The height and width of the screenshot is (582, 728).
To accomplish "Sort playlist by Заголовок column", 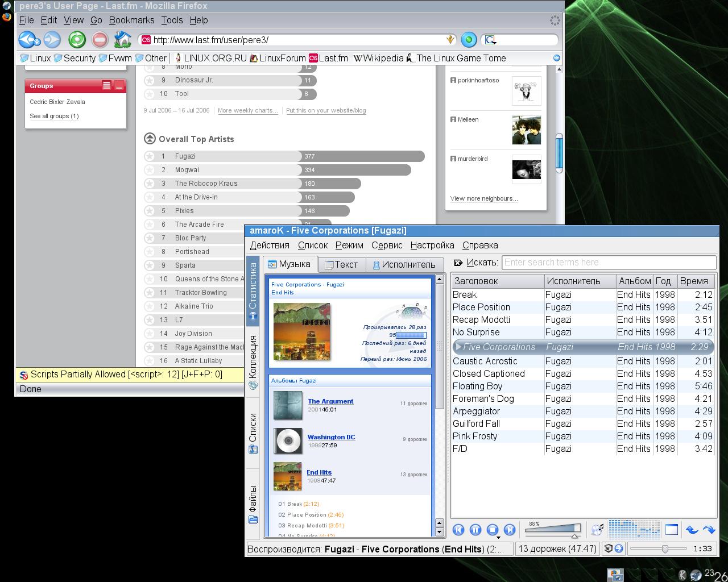I will (x=498, y=281).
